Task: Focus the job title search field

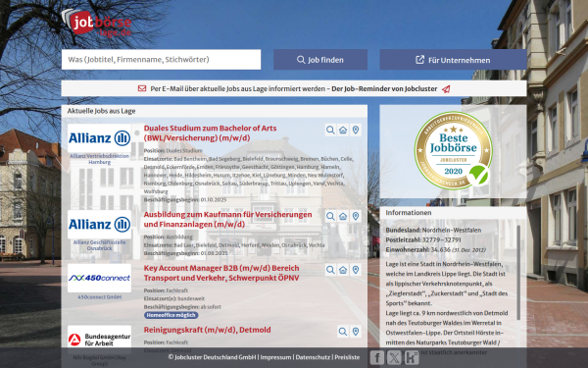Action: pos(162,59)
